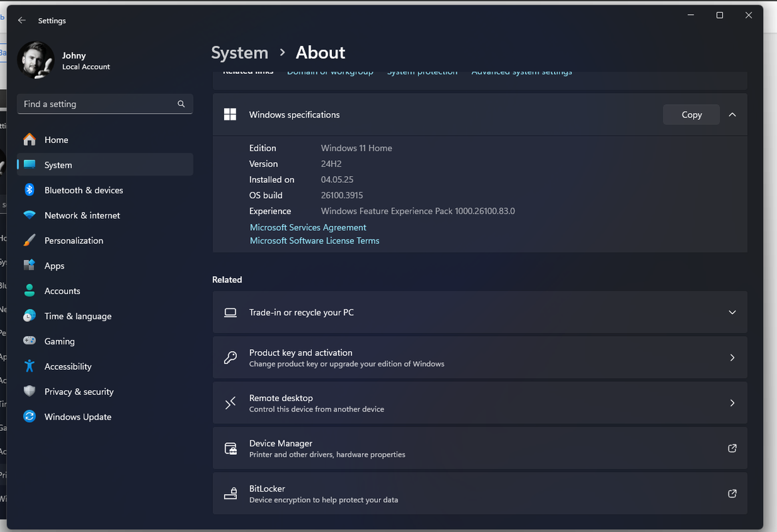Click the Time & language globe clock icon
777x532 pixels.
(29, 315)
